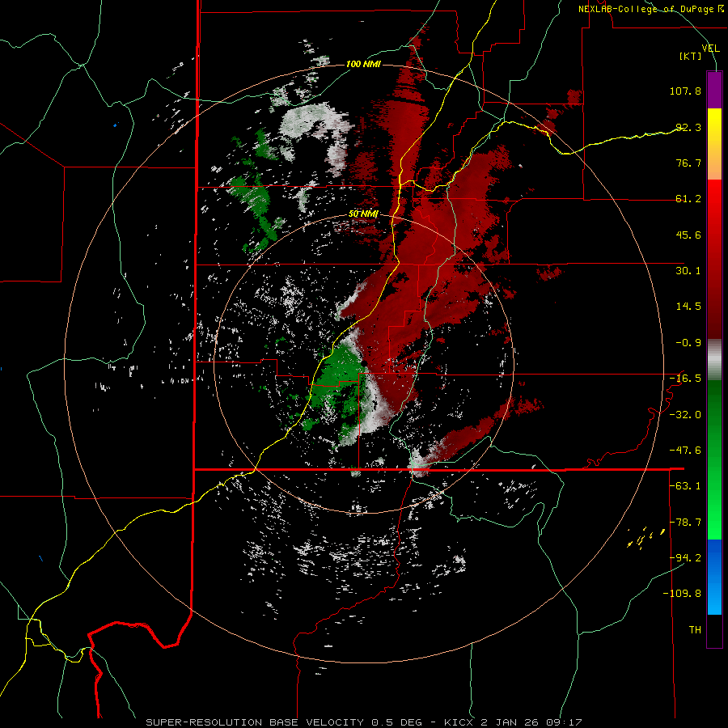728x728 pixels.
Task: Click the blue segment of velocity color bar
Action: click(714, 577)
